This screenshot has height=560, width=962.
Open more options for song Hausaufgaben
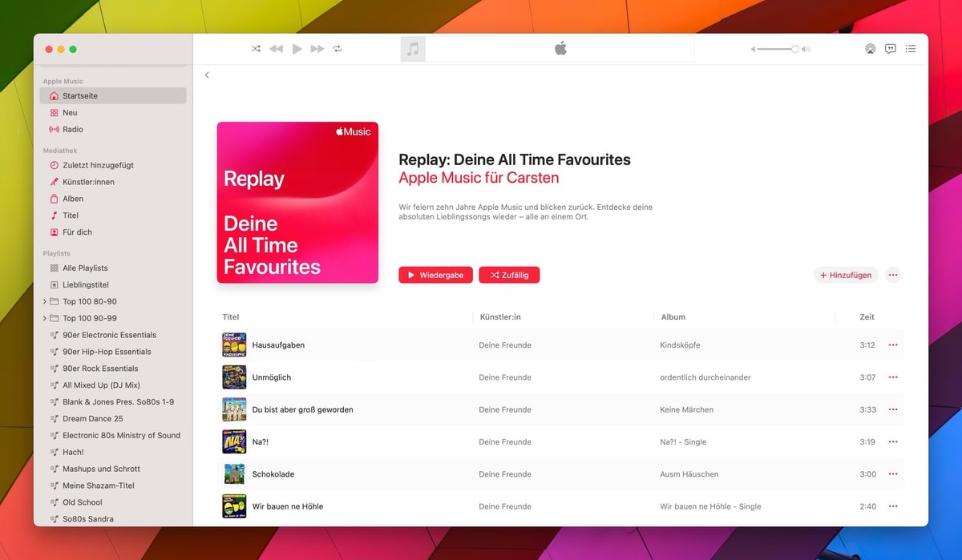tap(893, 345)
